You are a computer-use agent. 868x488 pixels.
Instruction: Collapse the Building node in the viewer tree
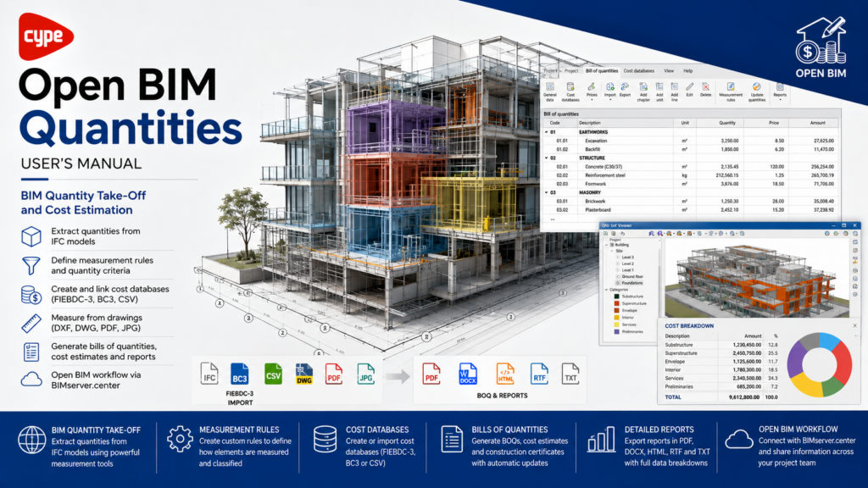[x=607, y=245]
